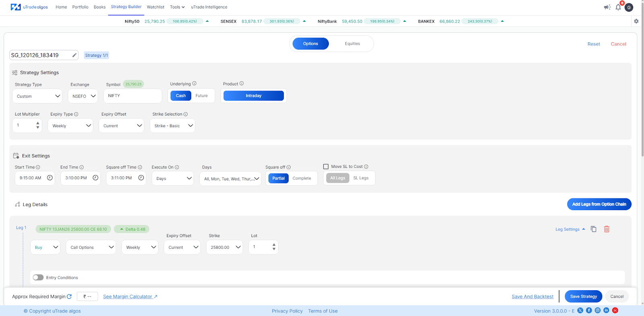Click the uTrade algos logo
This screenshot has width=644, height=316.
29,7
